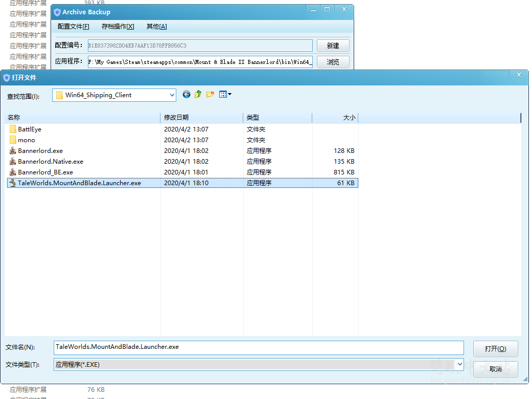Viewport: 532px width, 399px height.
Task: Click the BattlEye folder icon
Action: point(13,129)
